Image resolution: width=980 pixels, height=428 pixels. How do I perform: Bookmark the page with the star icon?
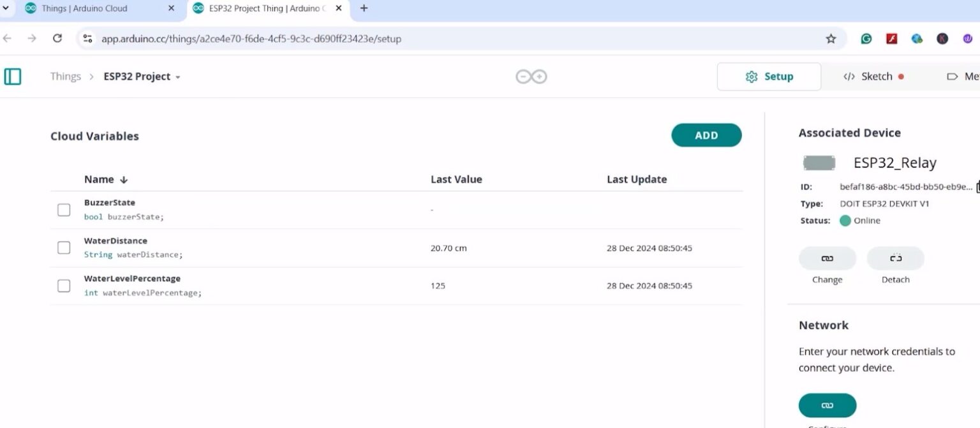point(831,38)
